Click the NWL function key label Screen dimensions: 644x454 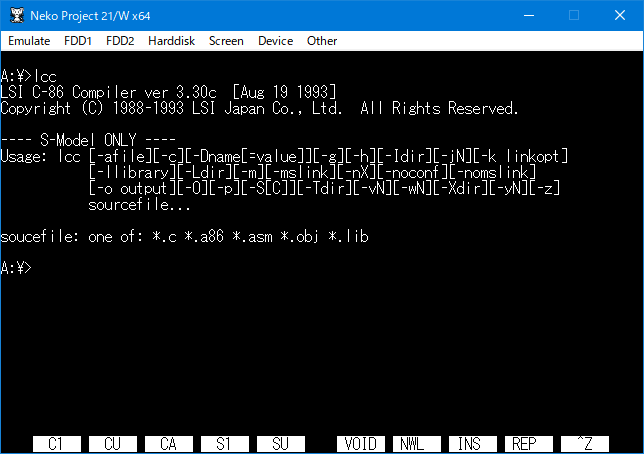click(416, 444)
